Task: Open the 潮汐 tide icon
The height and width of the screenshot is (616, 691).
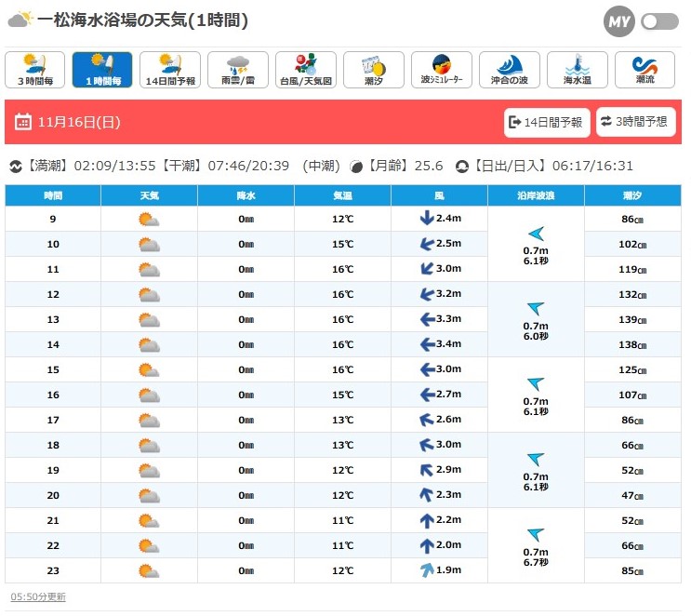Action: click(374, 70)
